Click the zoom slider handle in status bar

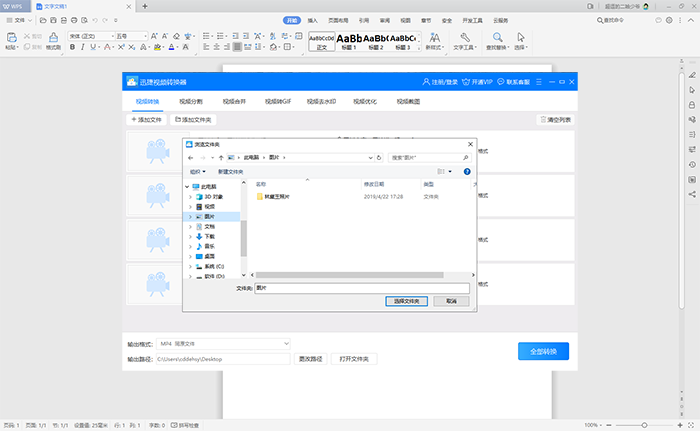pyautogui.click(x=644, y=425)
